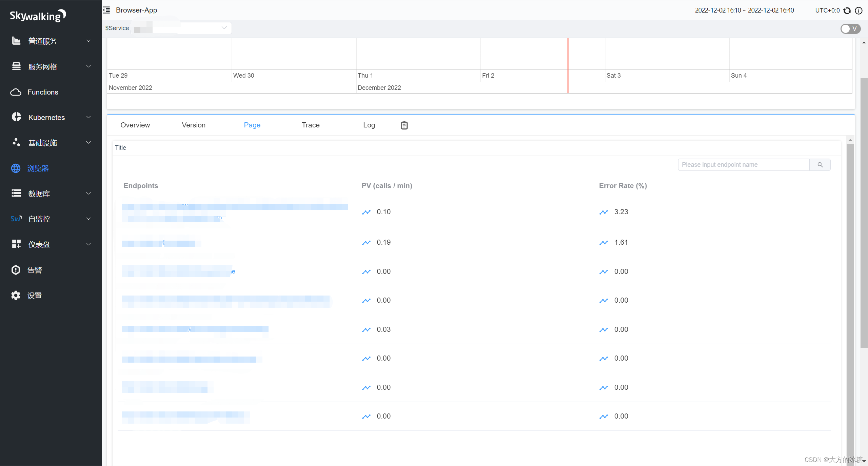Open the 告警 (alarm) section
This screenshot has height=466, width=868.
(x=34, y=270)
